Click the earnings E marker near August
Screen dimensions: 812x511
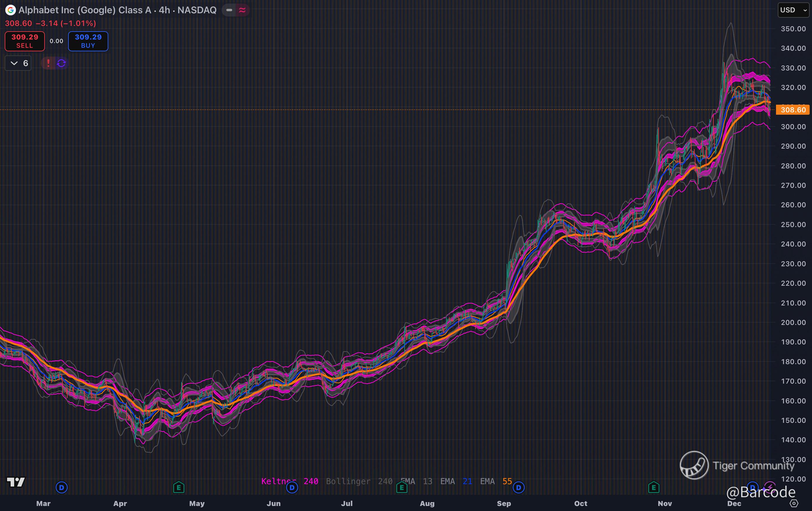(401, 487)
